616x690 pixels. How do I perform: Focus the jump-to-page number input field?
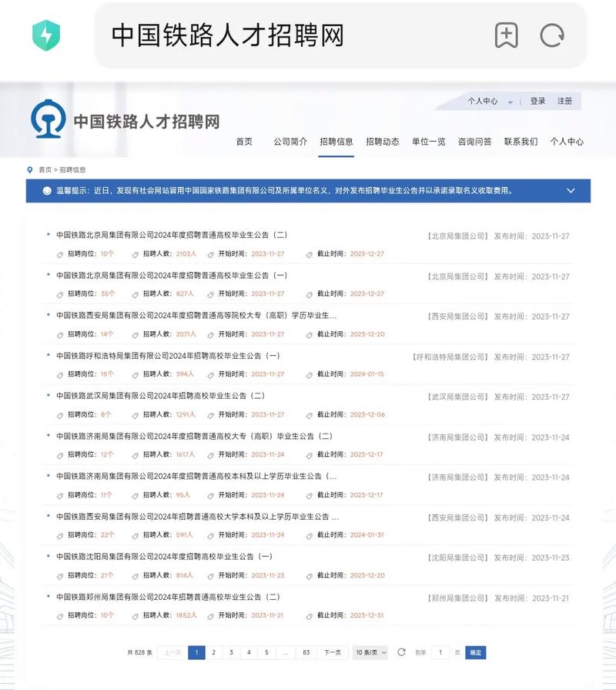tap(440, 652)
